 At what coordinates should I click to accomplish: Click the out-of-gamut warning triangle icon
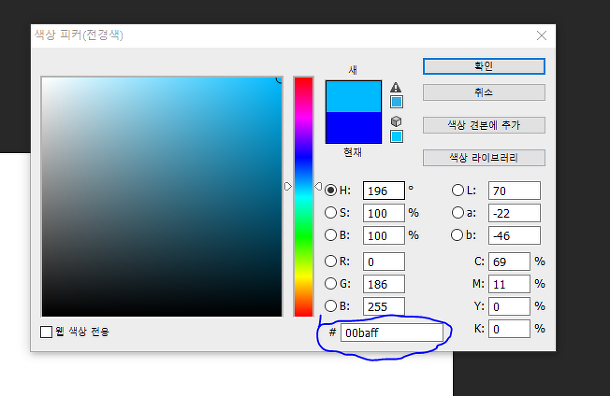click(x=396, y=87)
